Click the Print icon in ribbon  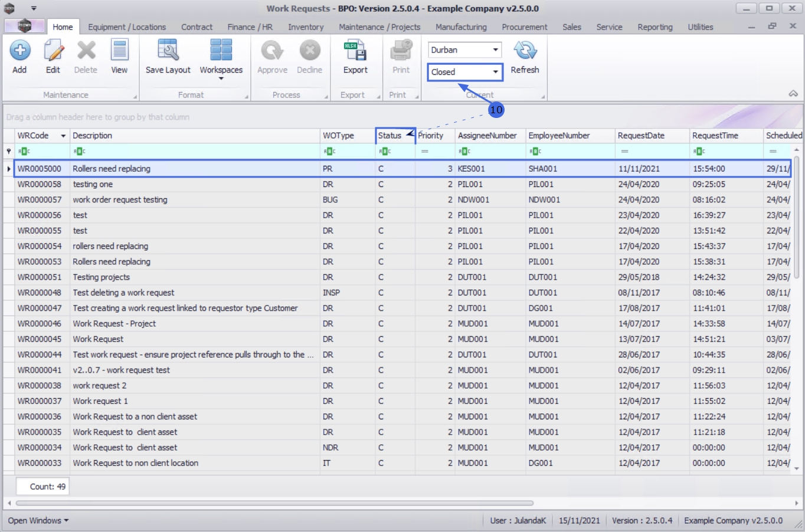pyautogui.click(x=401, y=51)
